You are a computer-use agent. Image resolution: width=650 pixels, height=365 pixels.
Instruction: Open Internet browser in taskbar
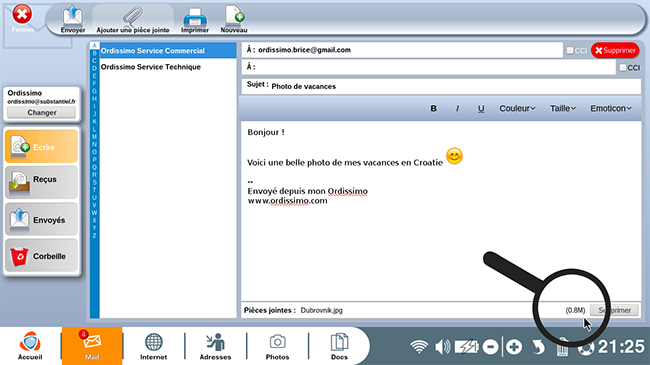[x=153, y=346]
